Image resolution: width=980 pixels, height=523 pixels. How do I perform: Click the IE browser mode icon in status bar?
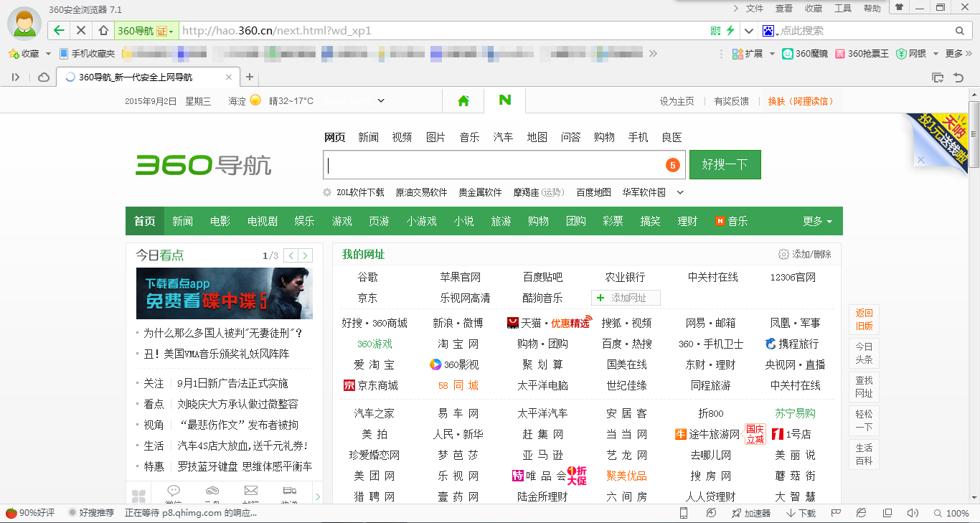coord(861,513)
